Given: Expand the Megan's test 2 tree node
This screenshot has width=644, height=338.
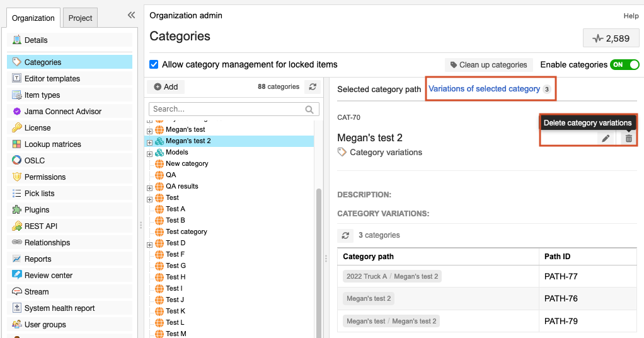Looking at the screenshot, I should point(150,141).
